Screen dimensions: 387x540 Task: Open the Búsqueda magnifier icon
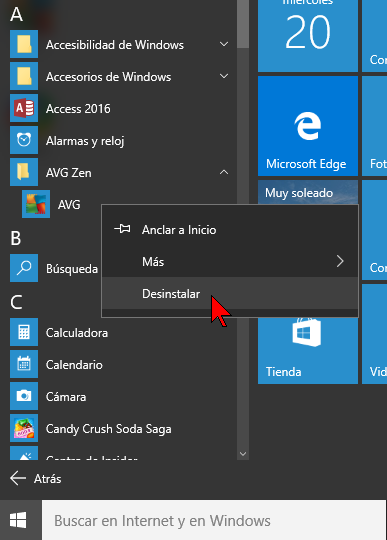tap(24, 268)
